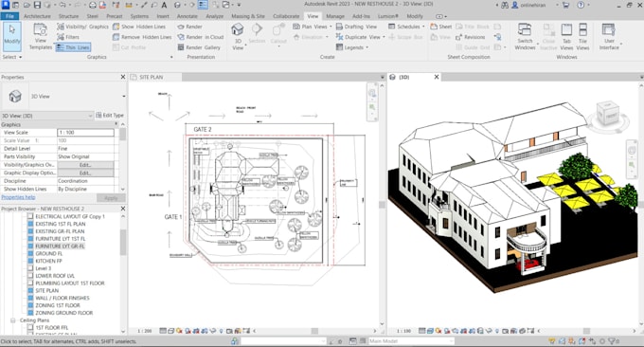
Task: Click the site plan scale 1 : 200
Action: (144, 331)
